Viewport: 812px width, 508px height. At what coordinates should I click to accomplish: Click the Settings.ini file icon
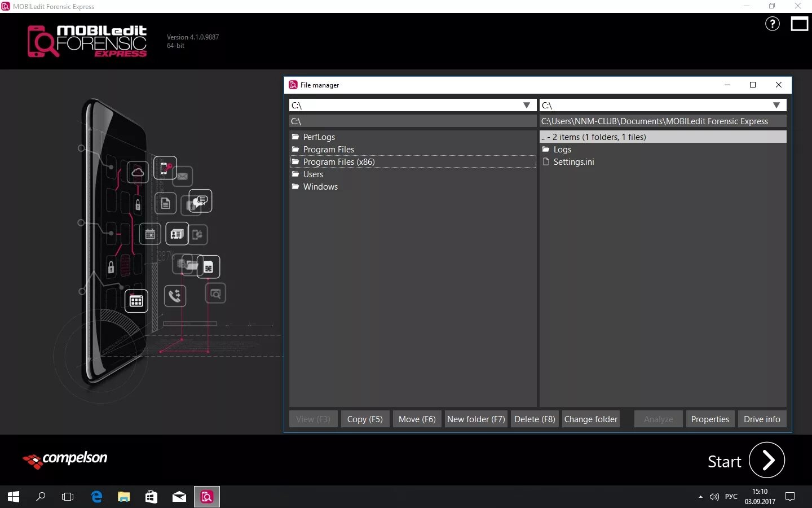tap(546, 161)
